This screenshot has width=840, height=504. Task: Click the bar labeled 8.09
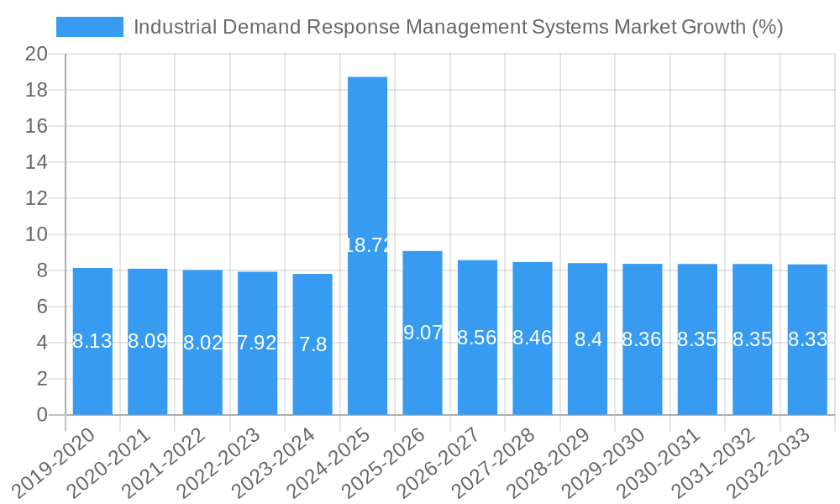coord(148,341)
